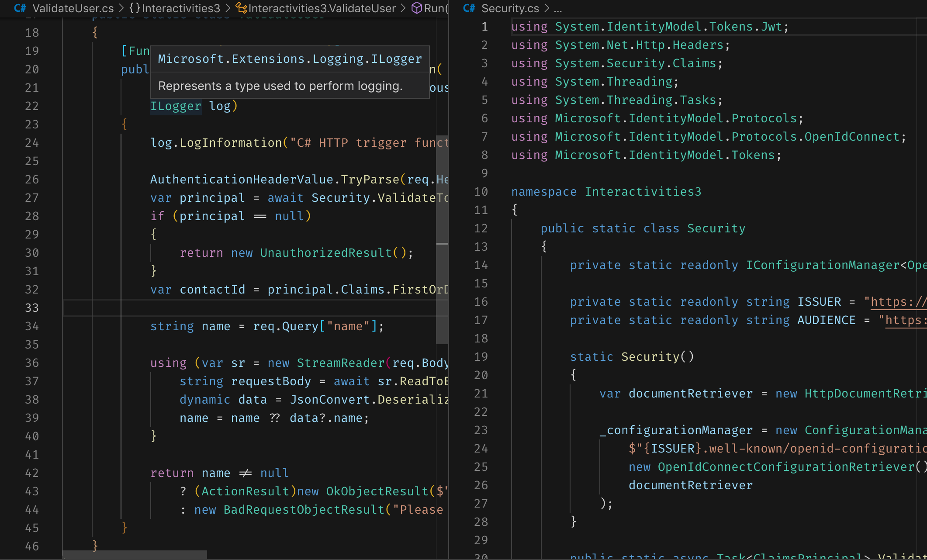Click the purple cube method icon before Run
The height and width of the screenshot is (560, 927).
click(416, 8)
